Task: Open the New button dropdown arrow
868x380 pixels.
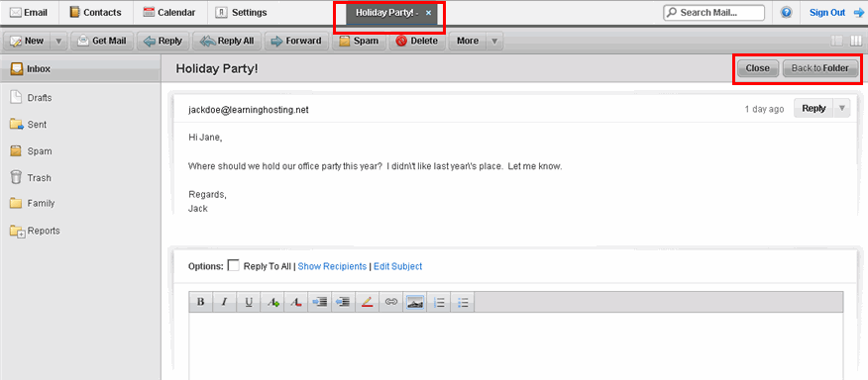Action: tap(59, 41)
